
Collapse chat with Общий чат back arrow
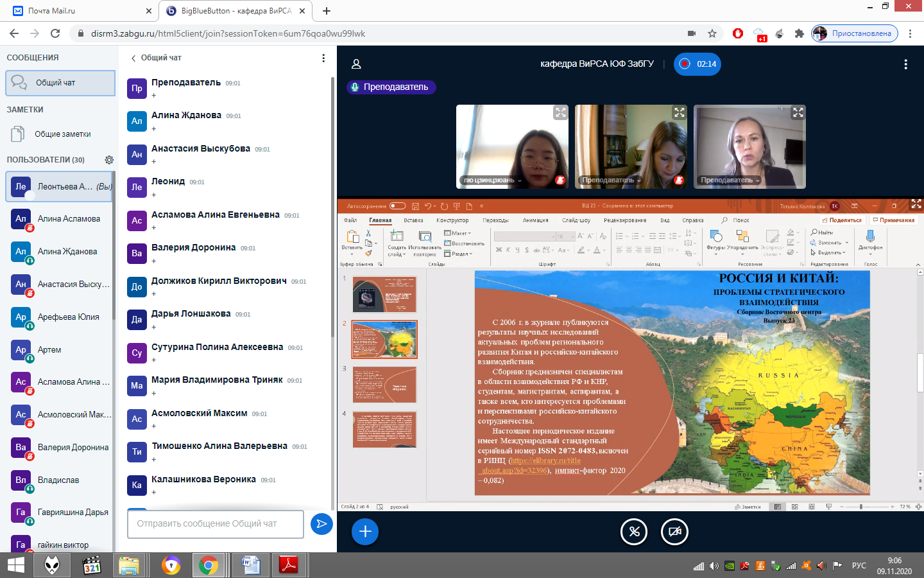click(x=133, y=58)
